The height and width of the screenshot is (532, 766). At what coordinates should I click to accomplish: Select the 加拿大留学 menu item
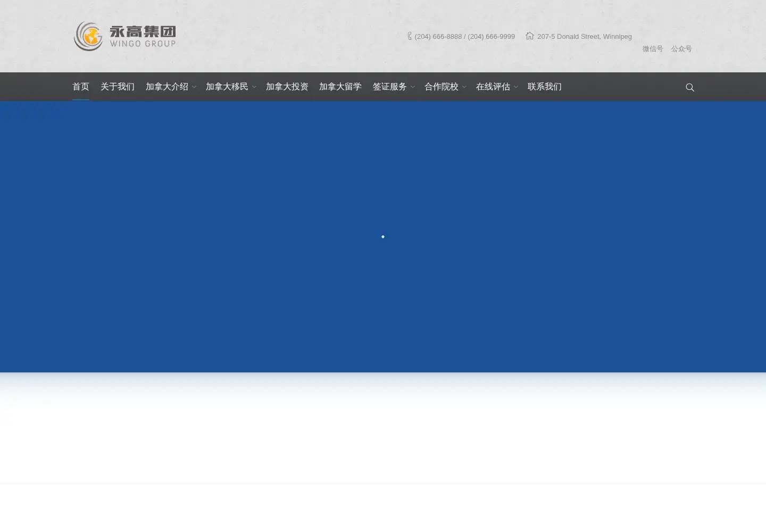click(x=340, y=87)
